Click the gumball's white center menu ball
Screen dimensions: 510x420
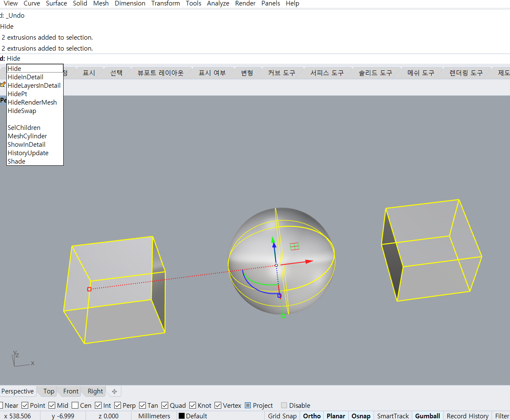(276, 265)
